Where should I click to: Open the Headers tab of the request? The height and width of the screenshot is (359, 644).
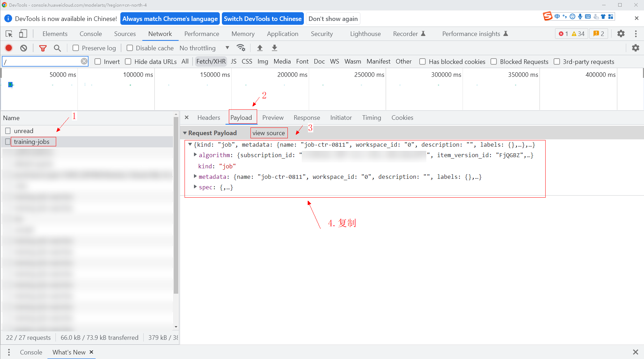point(209,118)
